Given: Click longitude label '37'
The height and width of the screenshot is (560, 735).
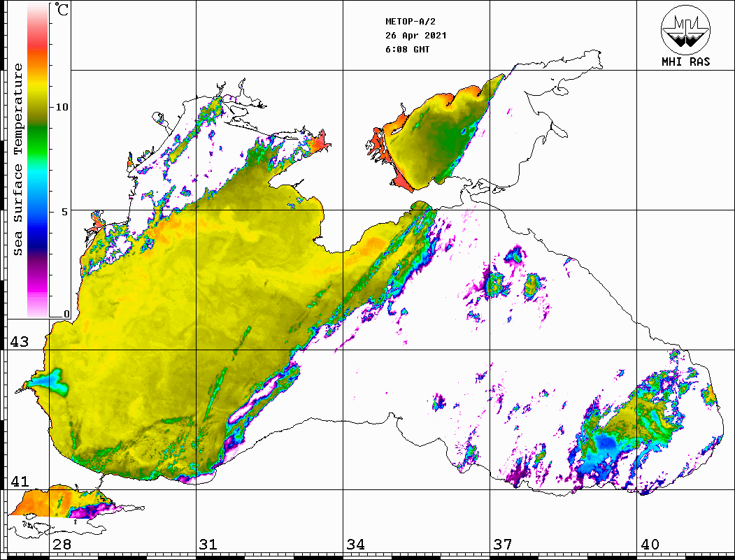Looking at the screenshot, I should [x=503, y=544].
